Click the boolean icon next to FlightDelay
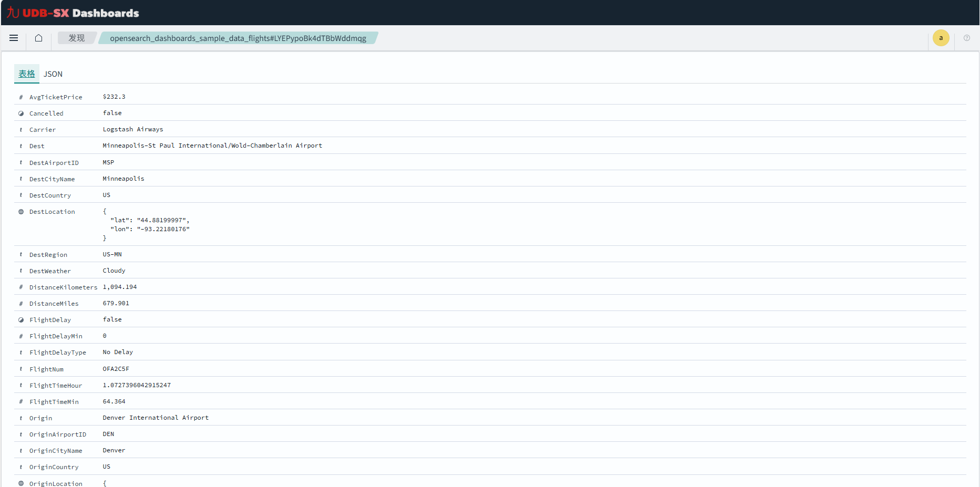 click(x=20, y=319)
